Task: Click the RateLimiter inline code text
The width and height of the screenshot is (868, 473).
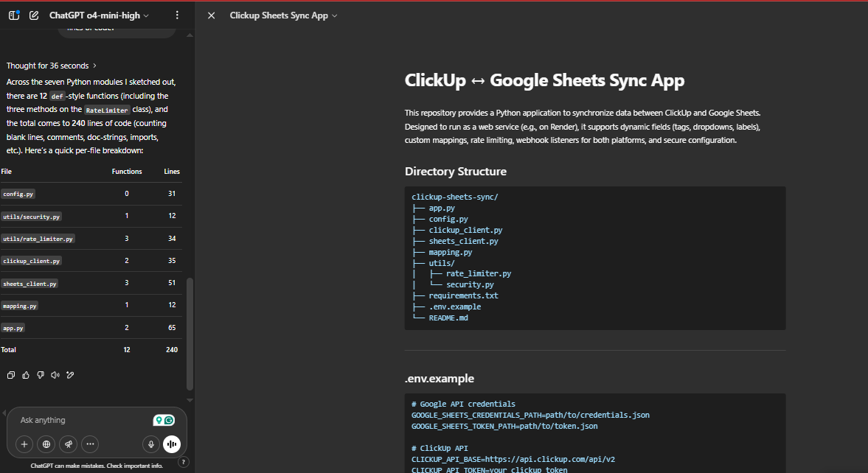Action: point(107,110)
